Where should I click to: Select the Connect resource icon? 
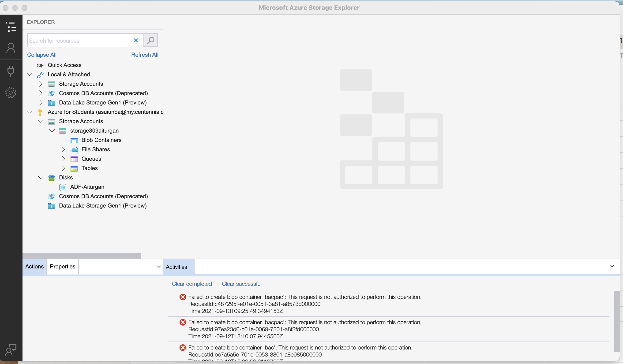click(11, 72)
